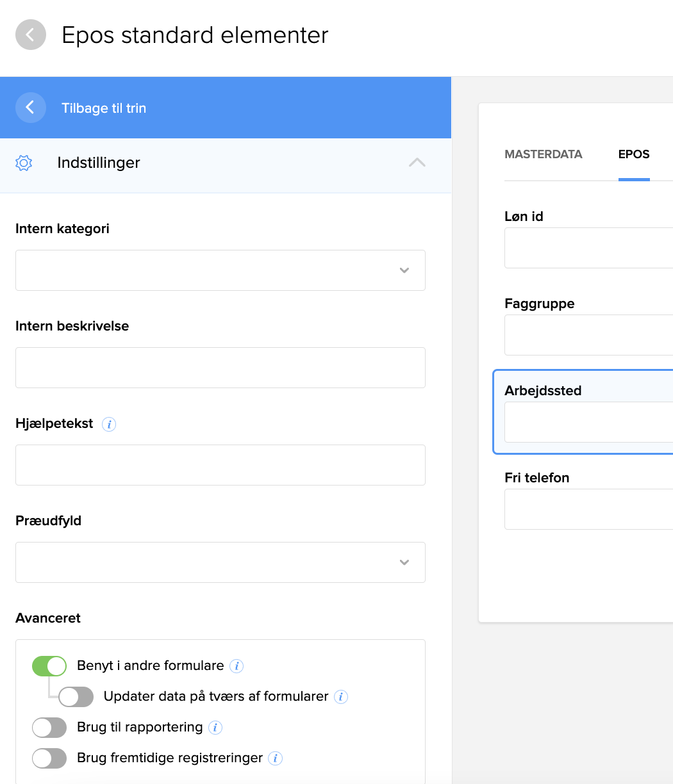Viewport: 673px width, 784px height.
Task: Click the Tilbage til trin link
Action: [104, 108]
